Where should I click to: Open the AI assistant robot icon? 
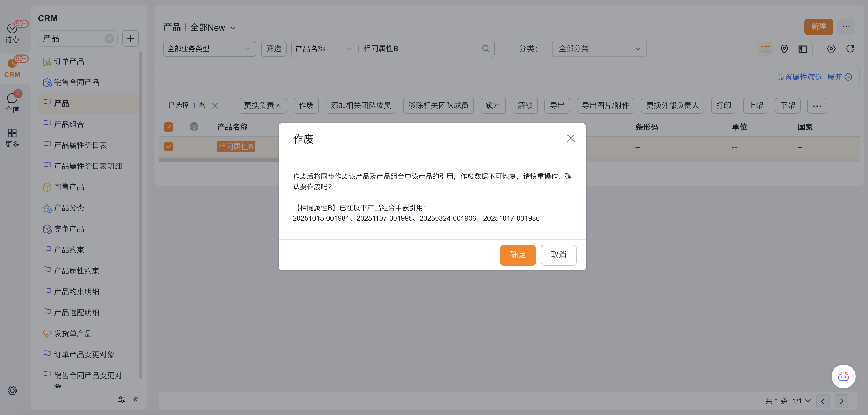[843, 376]
